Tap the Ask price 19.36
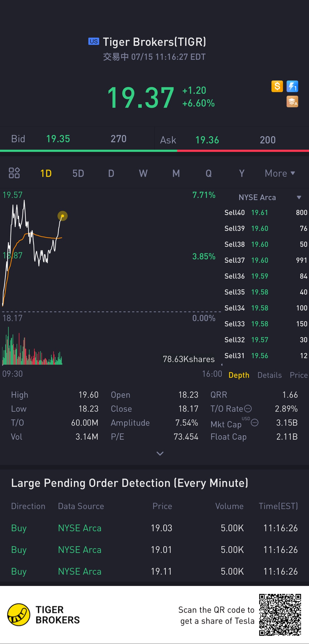This screenshot has height=644, width=309. [207, 140]
